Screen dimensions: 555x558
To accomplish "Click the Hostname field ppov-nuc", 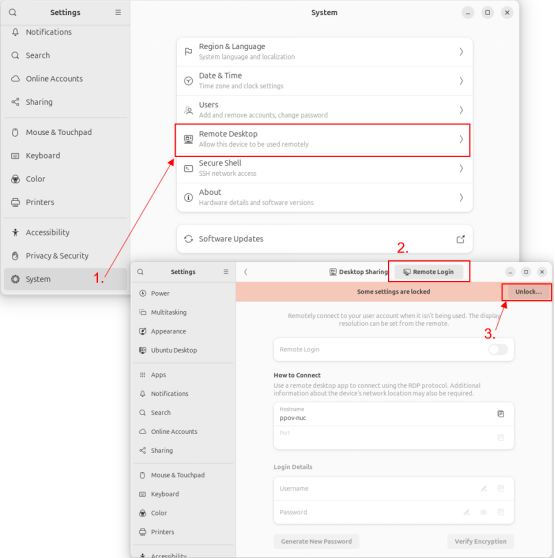I will (394, 415).
